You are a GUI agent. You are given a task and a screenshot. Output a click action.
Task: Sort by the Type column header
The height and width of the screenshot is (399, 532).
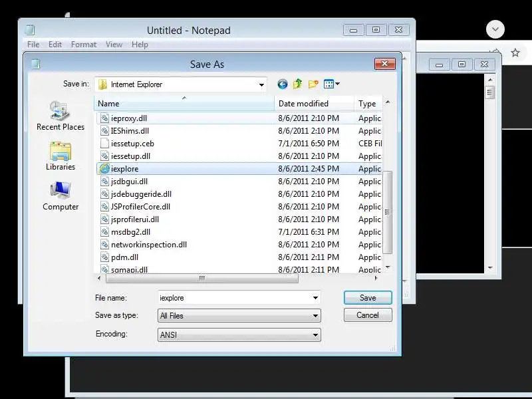click(368, 104)
